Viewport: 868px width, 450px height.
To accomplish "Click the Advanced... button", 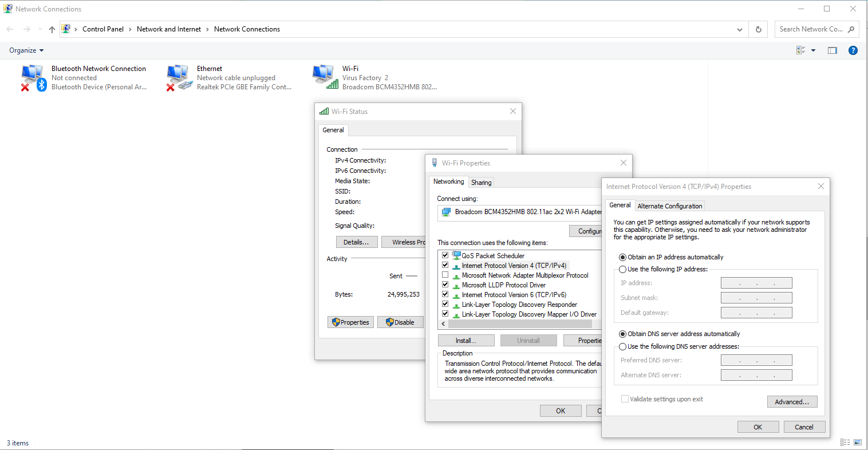I will [792, 402].
